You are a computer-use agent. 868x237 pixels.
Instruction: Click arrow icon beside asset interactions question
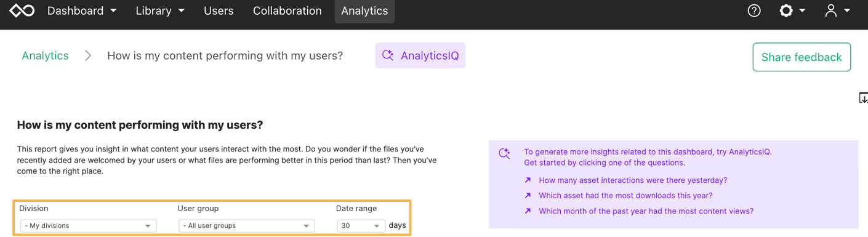coord(528,180)
